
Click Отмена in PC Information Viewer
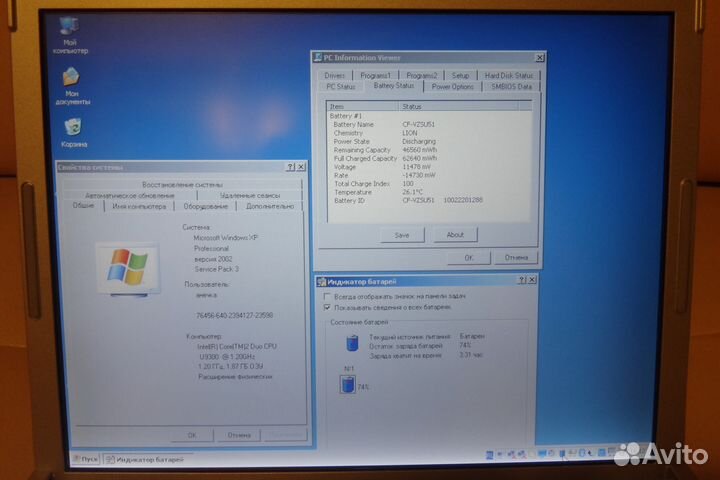[516, 258]
